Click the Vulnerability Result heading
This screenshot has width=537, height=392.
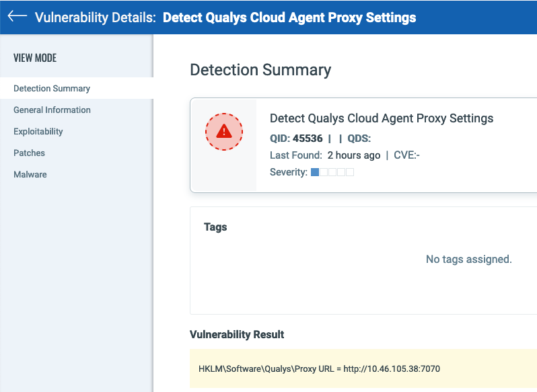pyautogui.click(x=237, y=334)
